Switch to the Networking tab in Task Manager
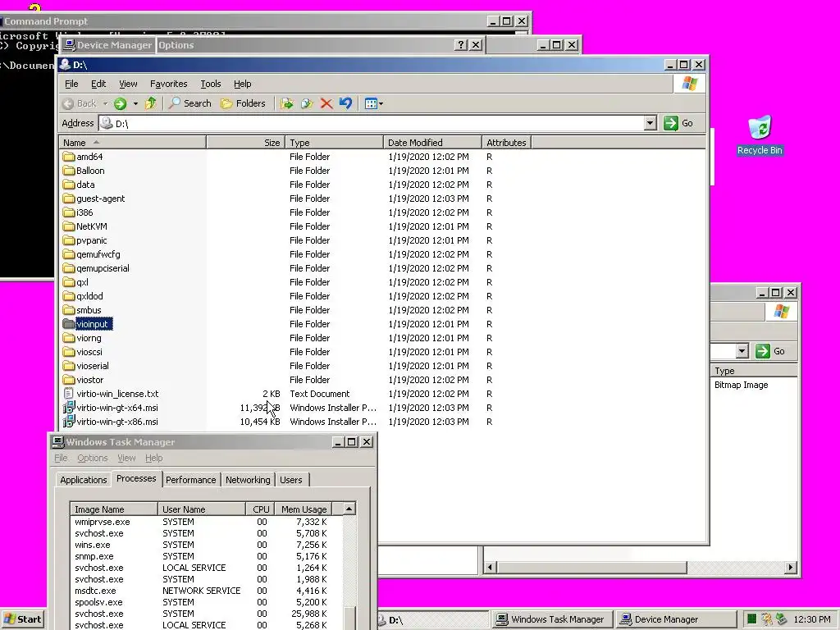Viewport: 840px width, 630px height. tap(248, 479)
